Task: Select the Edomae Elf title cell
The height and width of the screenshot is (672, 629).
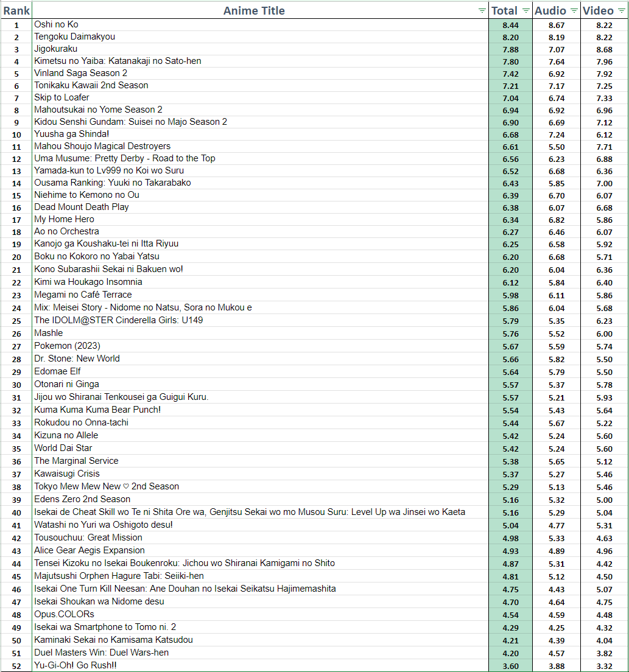Action: pyautogui.click(x=57, y=371)
